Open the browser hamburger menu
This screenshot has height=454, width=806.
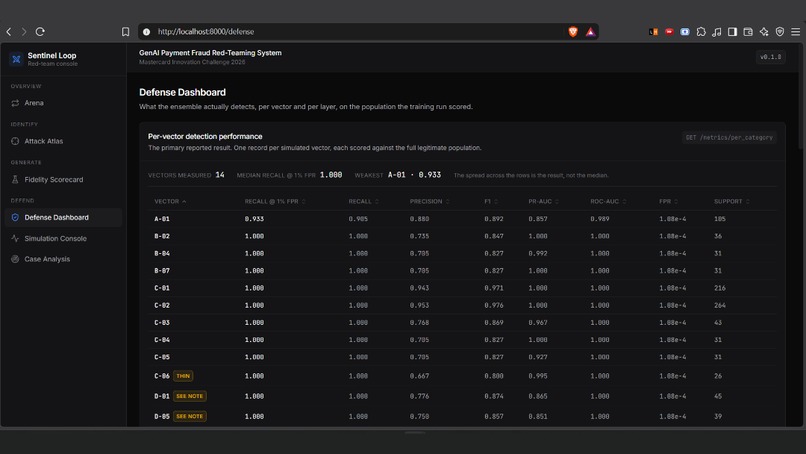[x=796, y=32]
